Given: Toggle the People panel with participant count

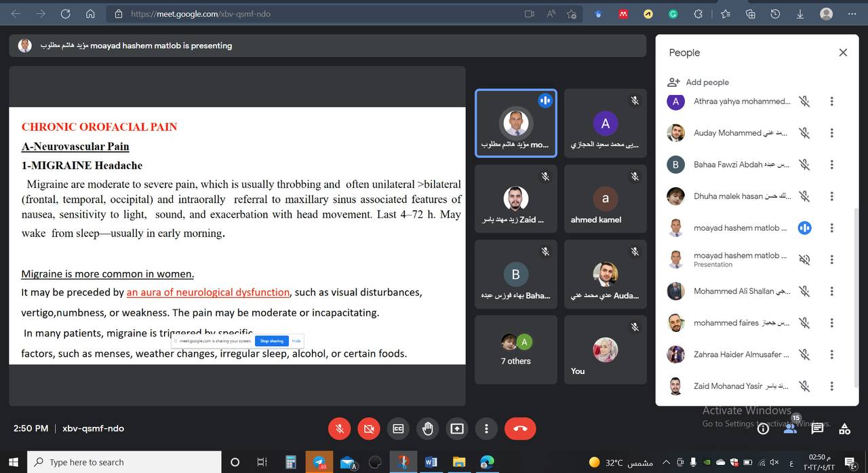Looking at the screenshot, I should [x=790, y=427].
